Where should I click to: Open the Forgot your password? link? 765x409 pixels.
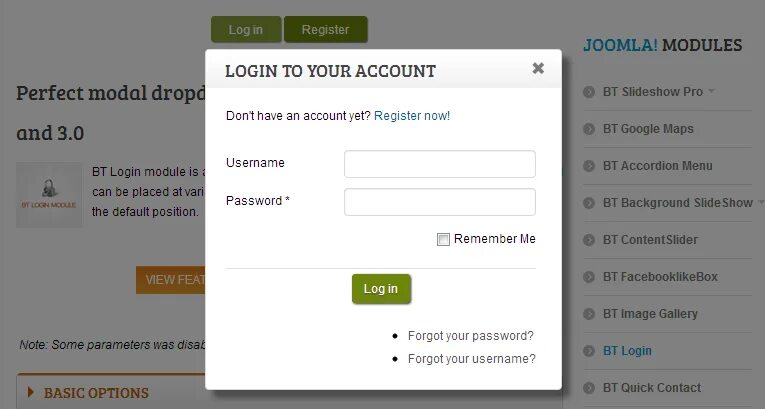[471, 336]
